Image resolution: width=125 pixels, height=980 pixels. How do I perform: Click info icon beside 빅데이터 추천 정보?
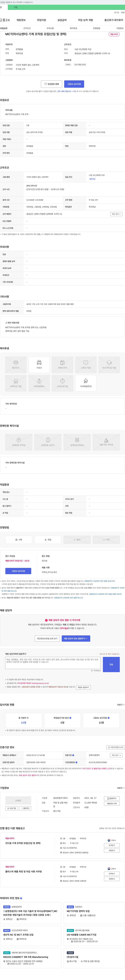tap(21, 898)
